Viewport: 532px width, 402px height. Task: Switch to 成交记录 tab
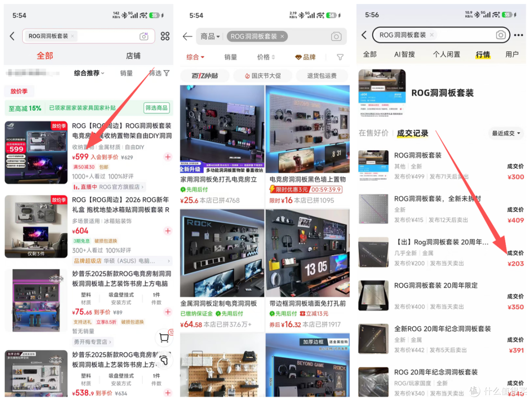pyautogui.click(x=413, y=133)
